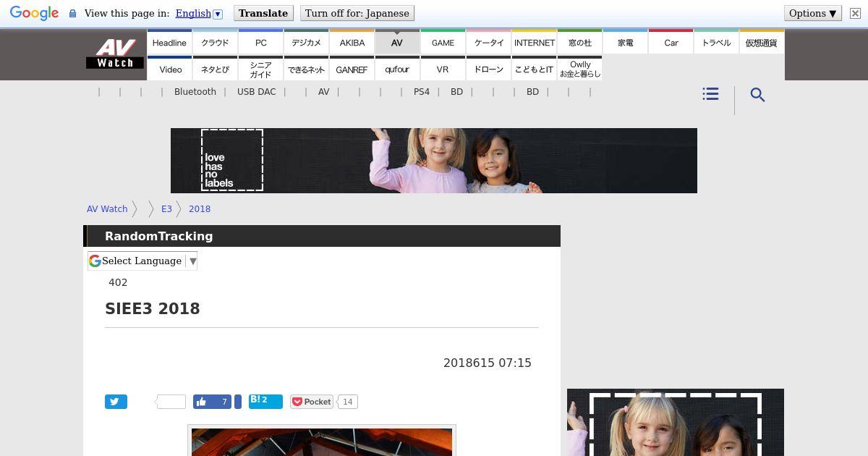
Task: Open the Video tab
Action: tap(169, 69)
